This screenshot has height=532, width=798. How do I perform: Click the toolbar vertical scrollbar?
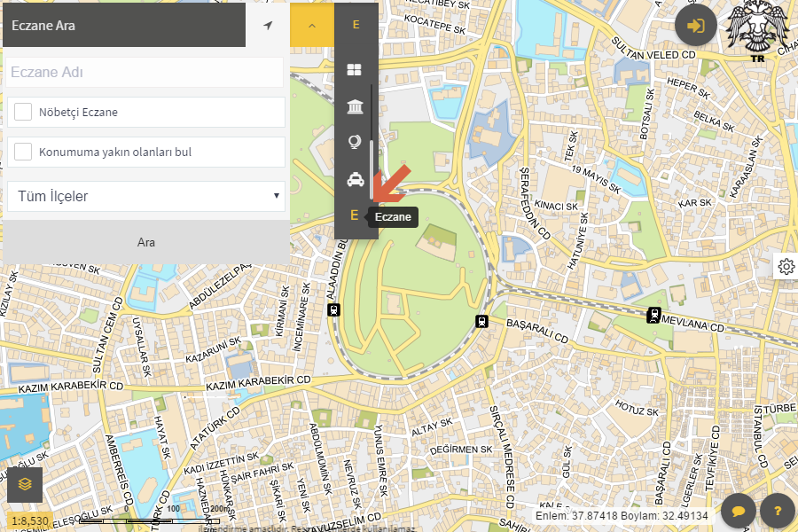click(x=372, y=133)
